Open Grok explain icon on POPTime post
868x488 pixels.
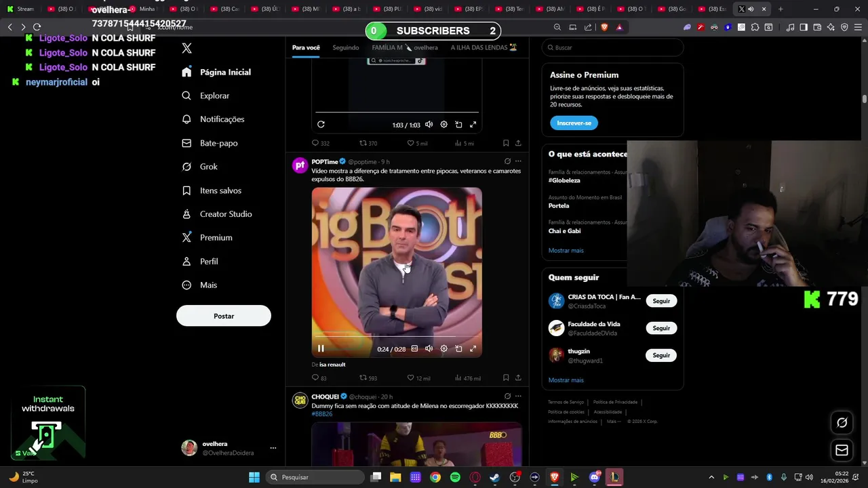point(507,161)
